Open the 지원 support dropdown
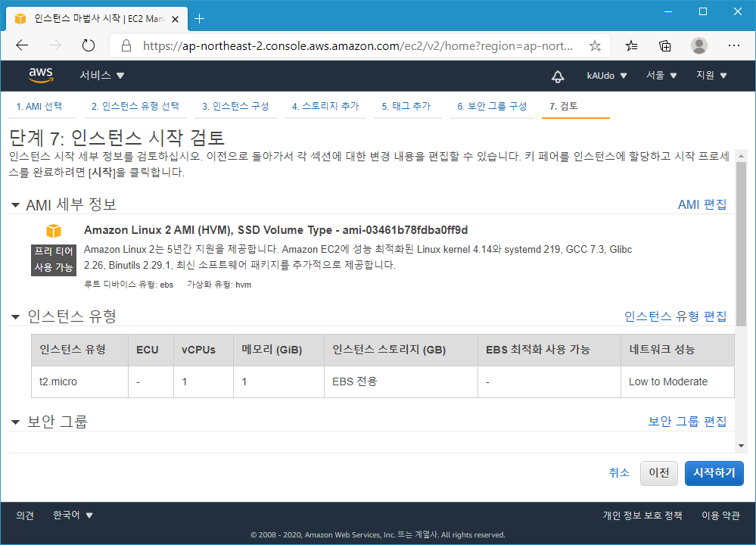Viewport: 756px width, 545px height. [711, 75]
